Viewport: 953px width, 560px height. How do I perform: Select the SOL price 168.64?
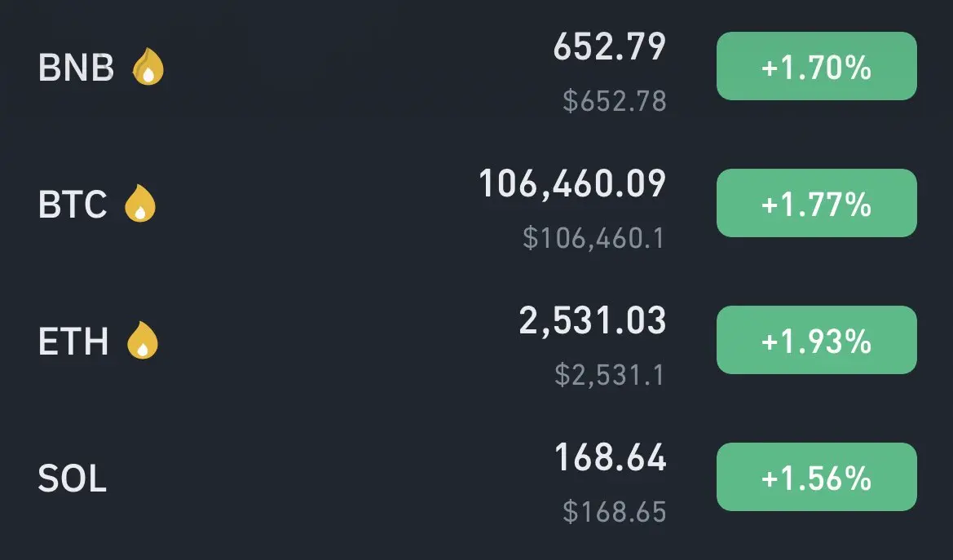point(611,457)
